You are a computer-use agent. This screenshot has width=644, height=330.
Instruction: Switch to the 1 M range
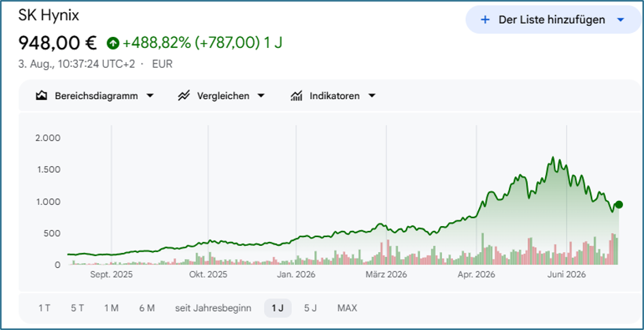[111, 307]
